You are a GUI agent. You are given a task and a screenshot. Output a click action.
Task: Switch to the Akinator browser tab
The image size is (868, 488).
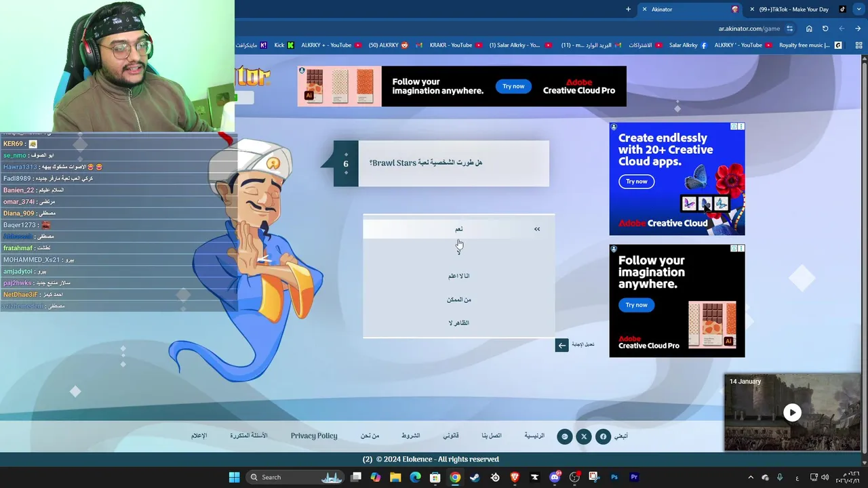click(692, 9)
